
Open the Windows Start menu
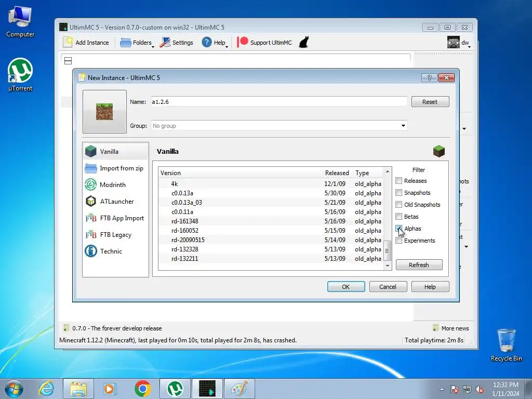[x=14, y=389]
